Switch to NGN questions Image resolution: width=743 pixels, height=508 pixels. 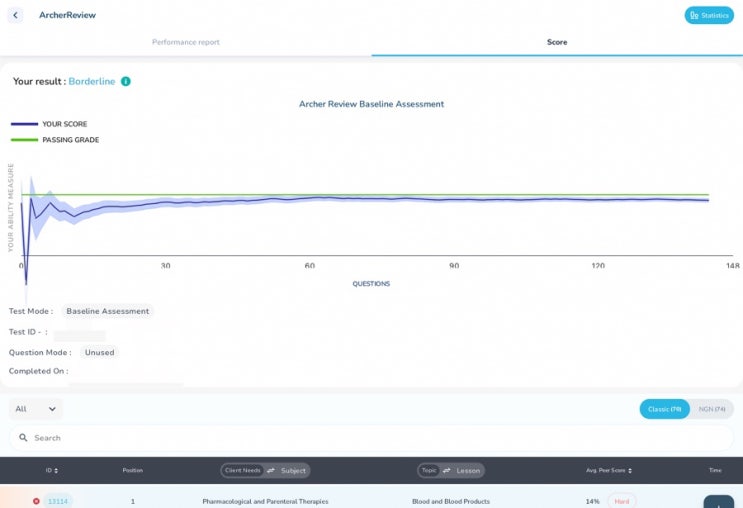(x=712, y=409)
